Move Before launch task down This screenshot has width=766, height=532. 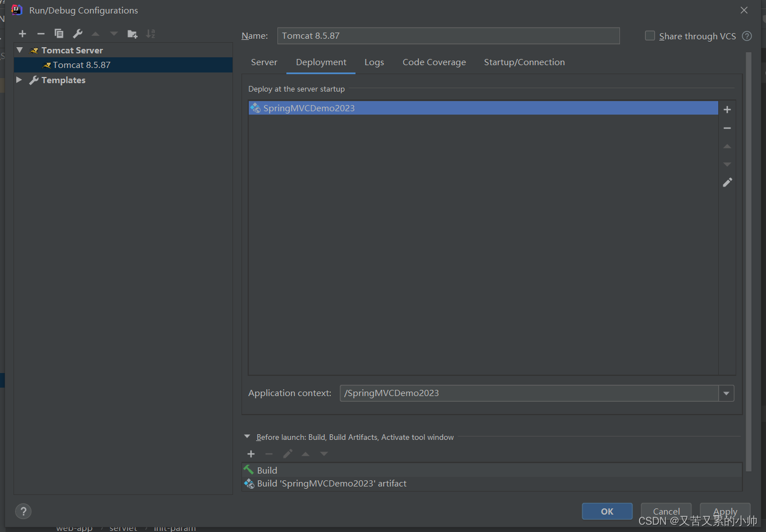click(x=324, y=454)
